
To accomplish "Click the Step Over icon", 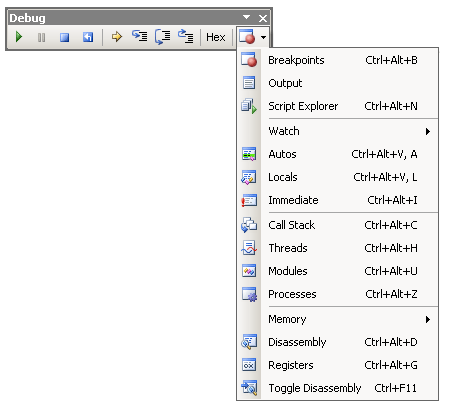I will click(163, 37).
